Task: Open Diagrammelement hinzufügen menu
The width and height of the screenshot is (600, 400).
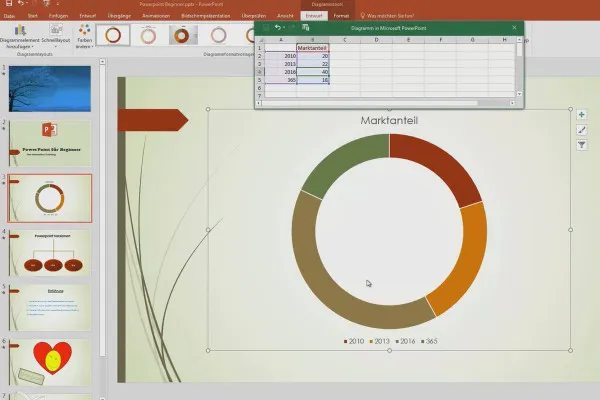Action: [x=20, y=36]
